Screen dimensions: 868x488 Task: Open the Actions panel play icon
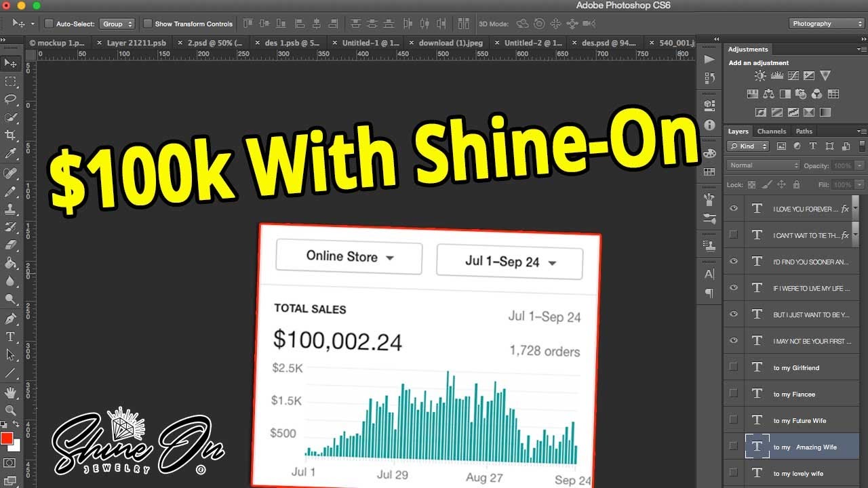(x=709, y=59)
